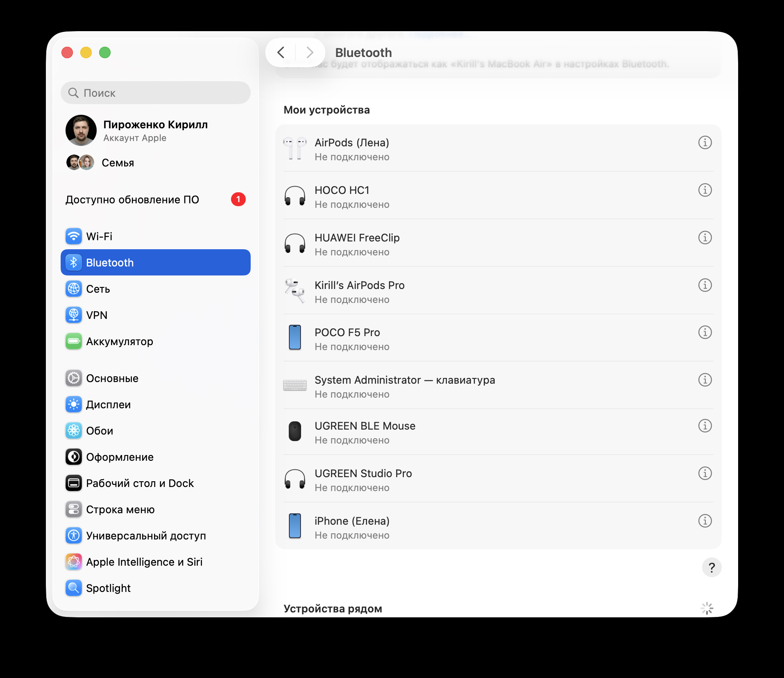Image resolution: width=784 pixels, height=678 pixels.
Task: Select the HOCO HC1 device name
Action: pos(342,190)
